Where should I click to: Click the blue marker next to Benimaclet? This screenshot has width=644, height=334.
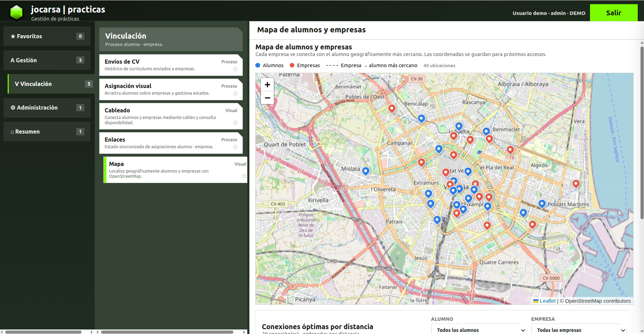pyautogui.click(x=486, y=132)
